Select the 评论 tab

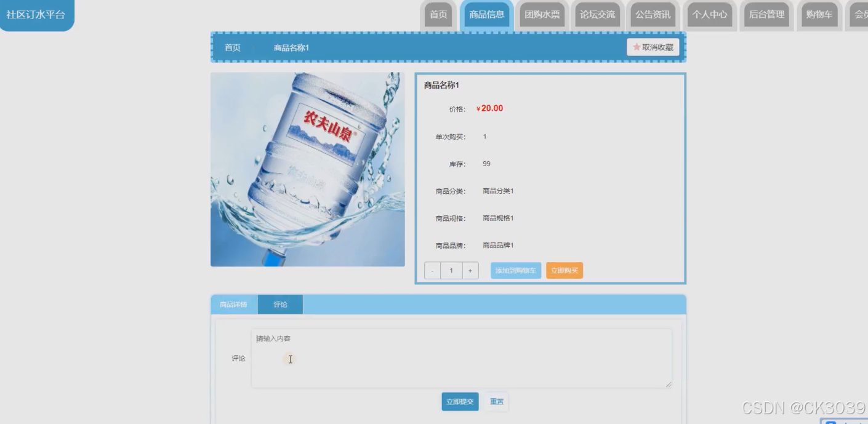(x=281, y=305)
